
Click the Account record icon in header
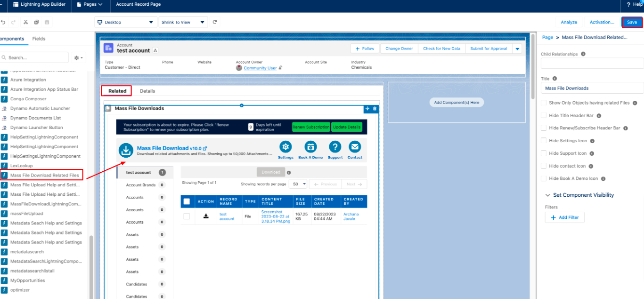(109, 48)
